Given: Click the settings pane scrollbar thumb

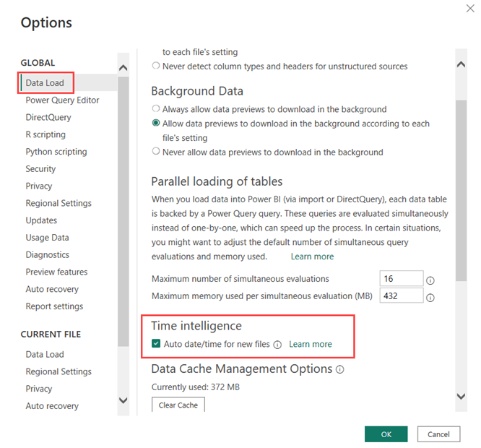Looking at the screenshot, I should [461, 190].
